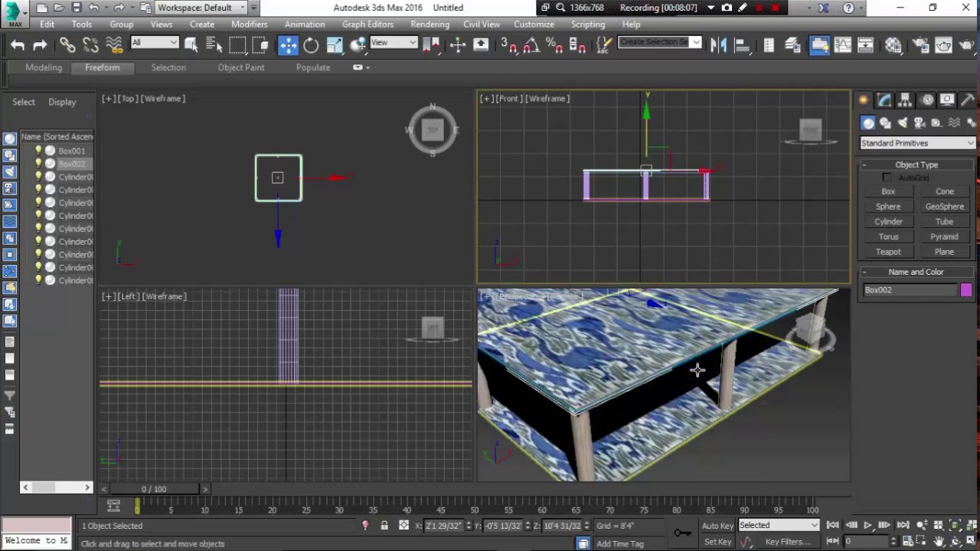Select the Link tool icon

67,45
